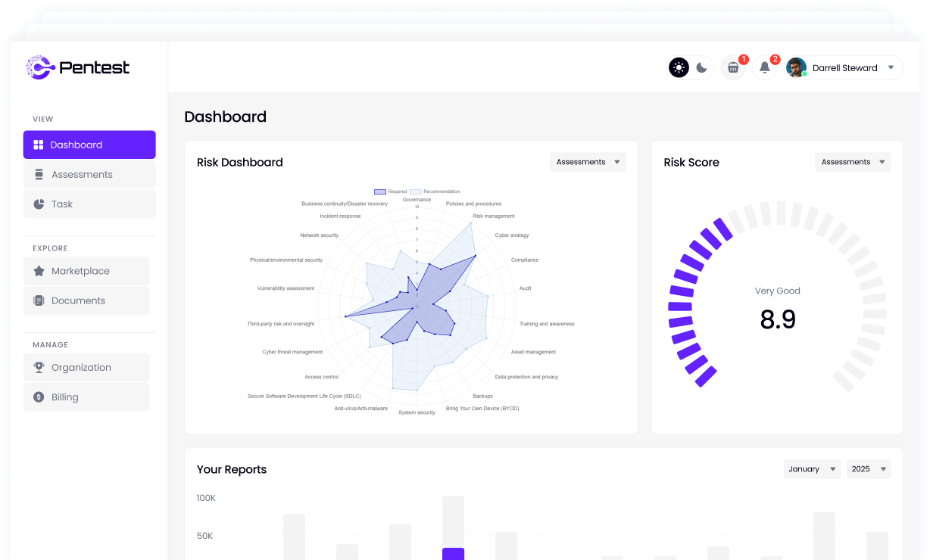Click the Access control label
This screenshot has height=560, width=930.
click(322, 377)
